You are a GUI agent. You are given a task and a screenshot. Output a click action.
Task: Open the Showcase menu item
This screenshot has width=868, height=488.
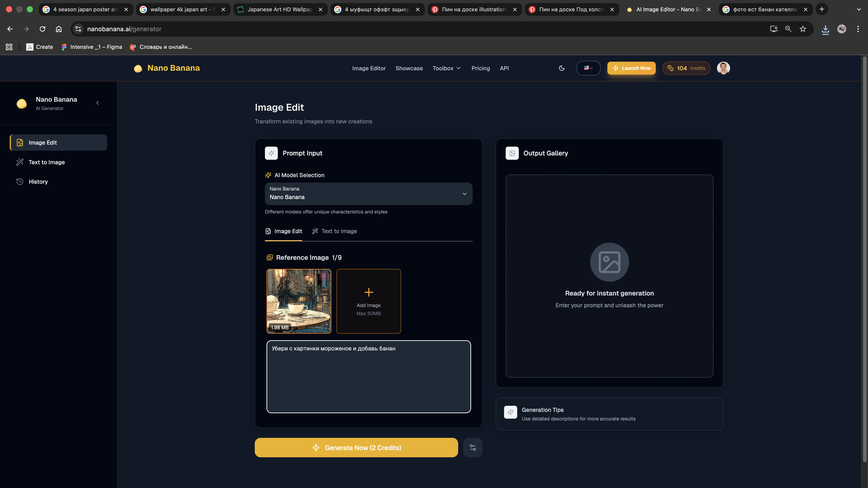pos(409,68)
